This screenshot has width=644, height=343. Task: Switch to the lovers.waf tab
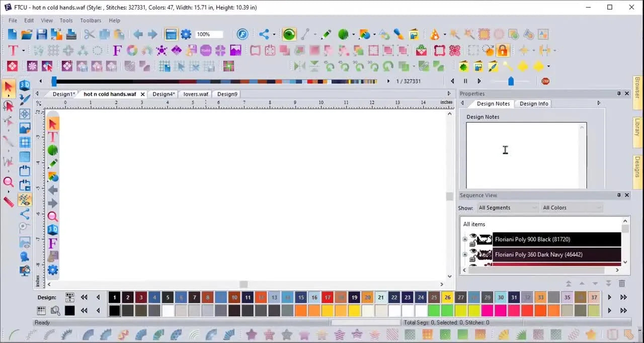tap(196, 94)
